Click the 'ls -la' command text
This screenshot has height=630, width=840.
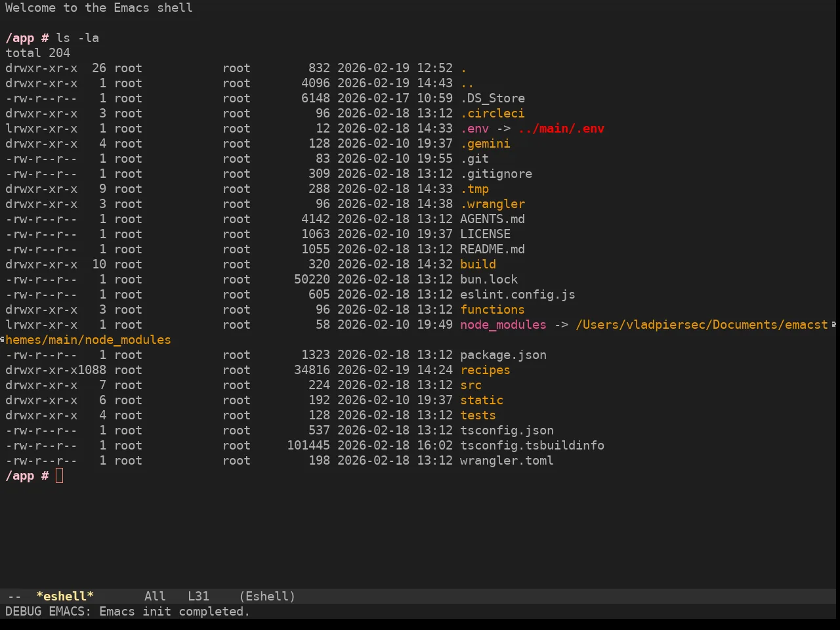point(77,38)
